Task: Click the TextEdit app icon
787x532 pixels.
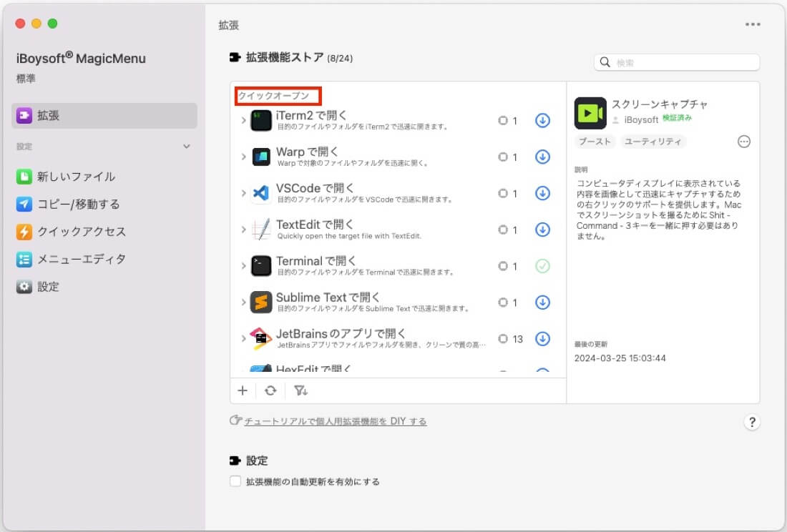Action: point(261,230)
